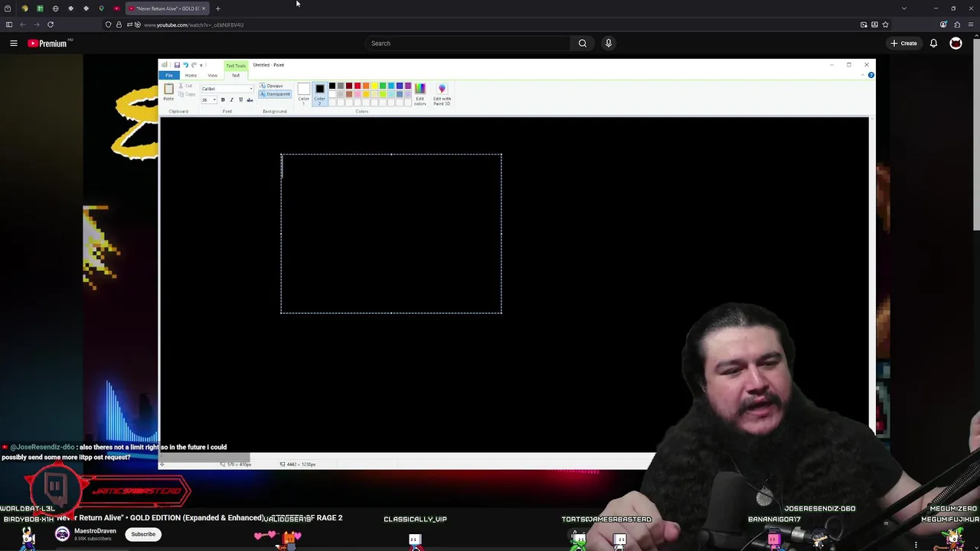Click inside the text box on Paint canvas

pyautogui.click(x=391, y=233)
